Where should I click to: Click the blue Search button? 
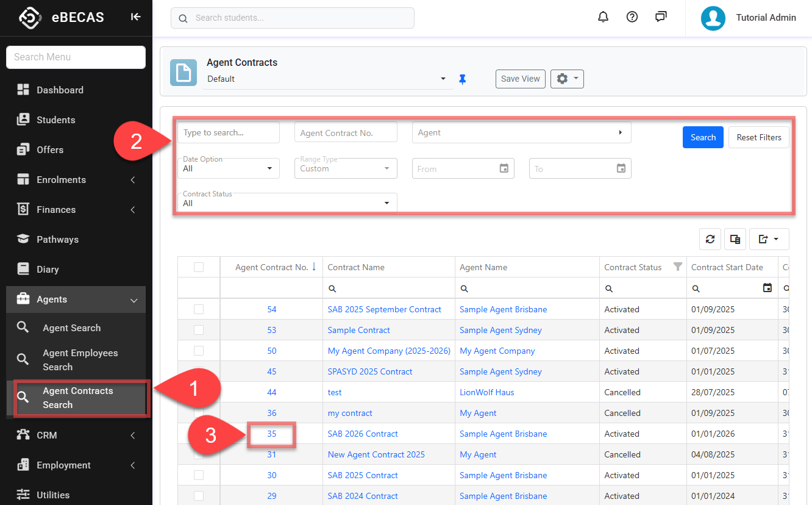(x=703, y=137)
